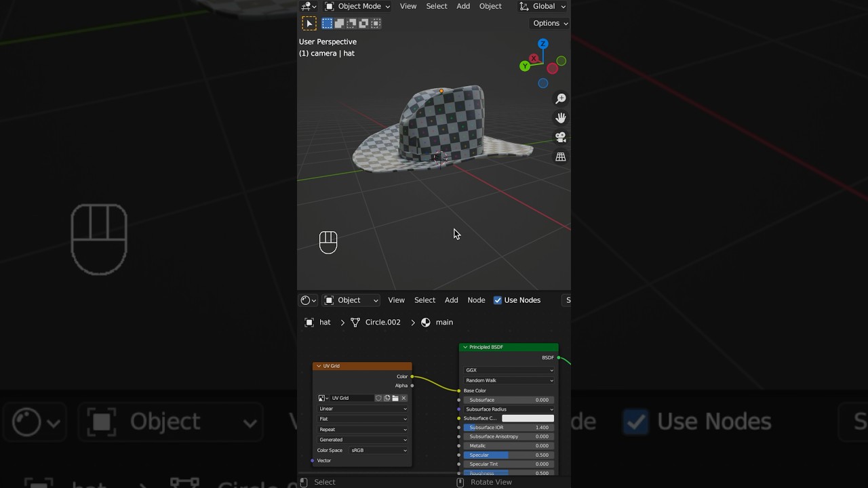Open the Object Mode dropdown
The height and width of the screenshot is (488, 868).
click(357, 6)
